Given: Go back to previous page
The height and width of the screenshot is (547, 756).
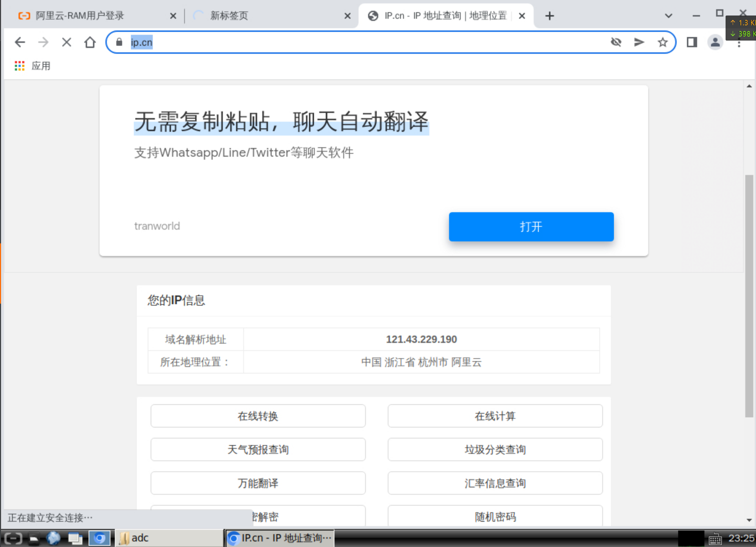Looking at the screenshot, I should (20, 42).
